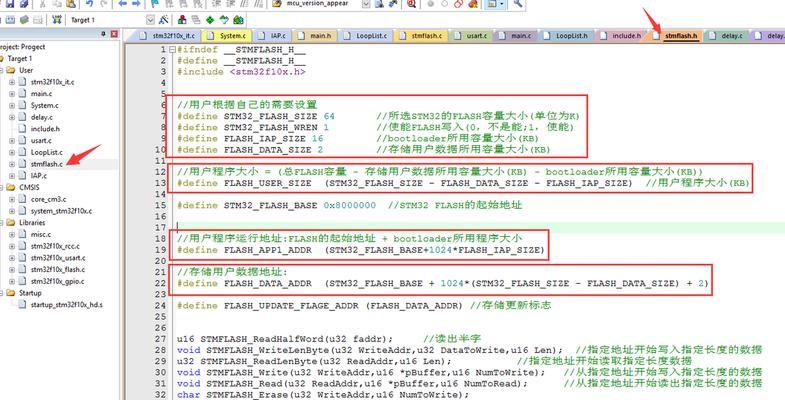This screenshot has width=785, height=400.
Task: Click the Enable/Disable Breakpoint icon
Action: coord(445,4)
